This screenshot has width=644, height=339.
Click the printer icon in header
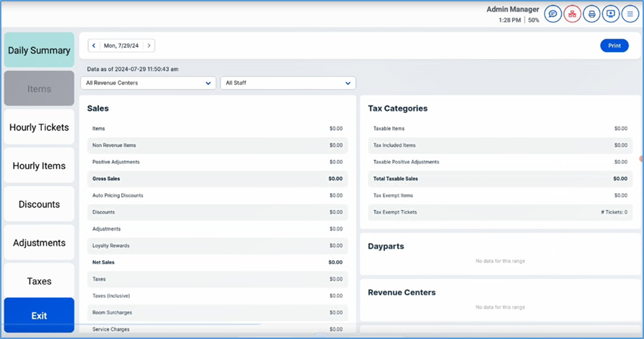click(592, 14)
